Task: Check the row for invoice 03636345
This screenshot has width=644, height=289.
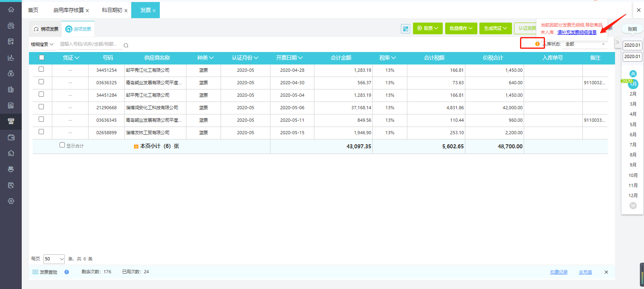Action: 41,119
